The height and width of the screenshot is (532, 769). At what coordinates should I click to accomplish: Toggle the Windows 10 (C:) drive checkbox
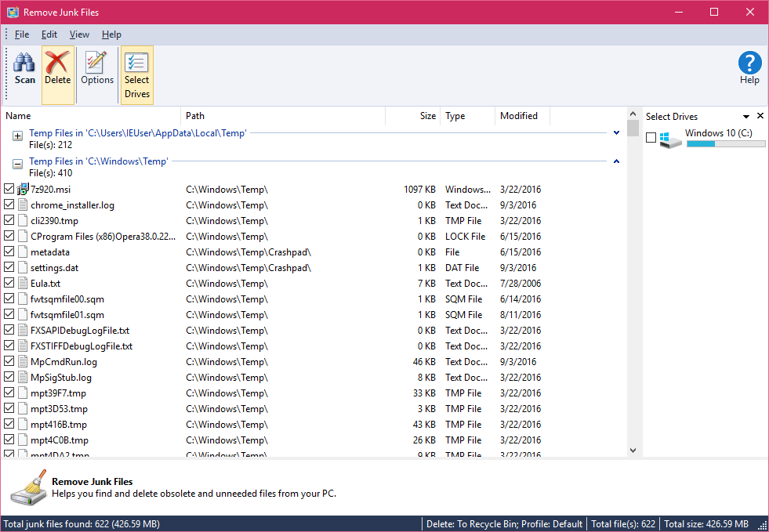coord(651,136)
